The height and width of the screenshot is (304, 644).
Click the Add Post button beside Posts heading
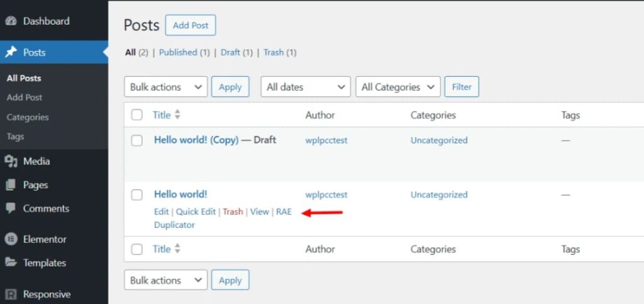point(191,25)
